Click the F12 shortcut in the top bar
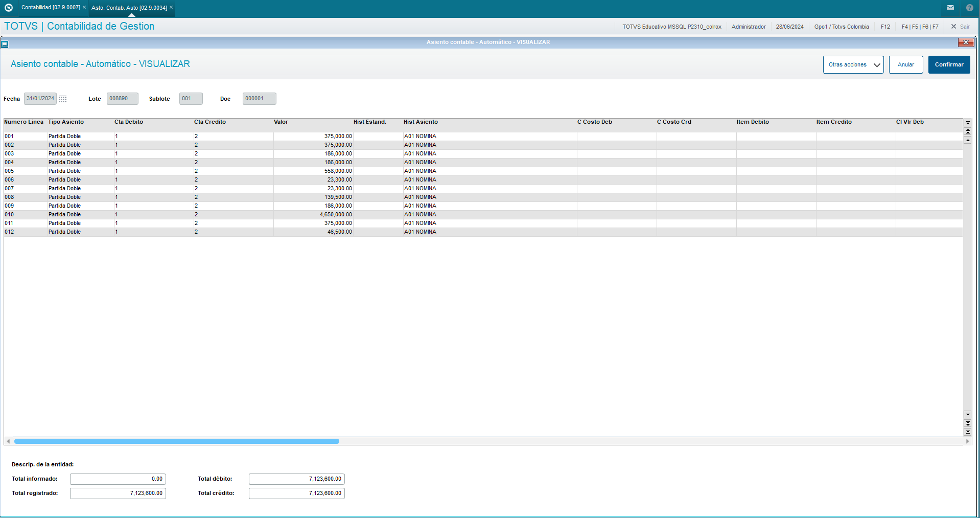This screenshot has width=980, height=518. 885,27
